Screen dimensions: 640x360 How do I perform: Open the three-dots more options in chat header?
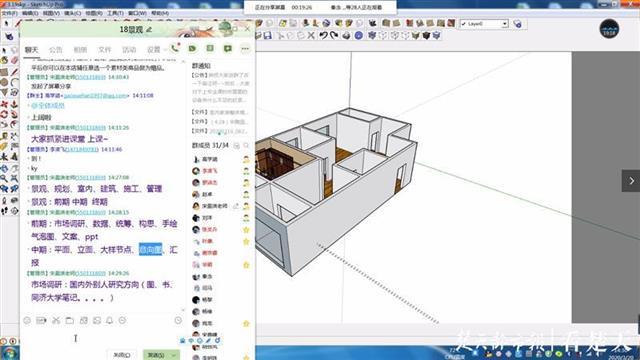[x=245, y=49]
